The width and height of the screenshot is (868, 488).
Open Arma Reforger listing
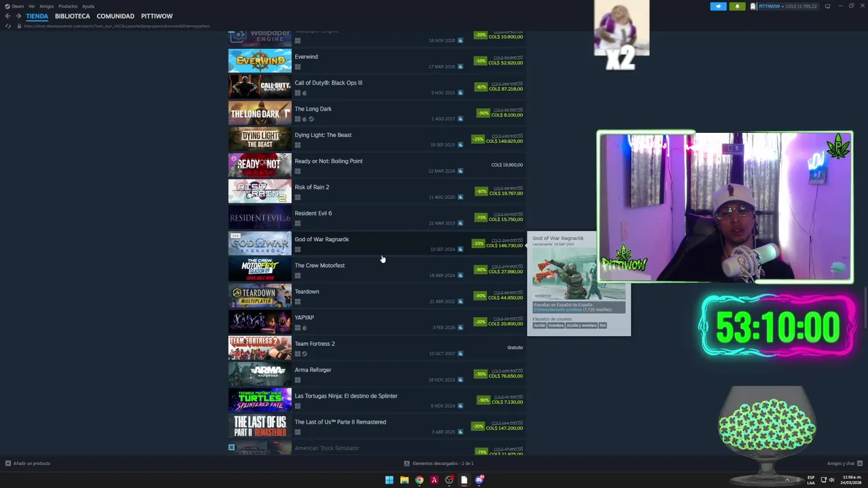tap(376, 375)
